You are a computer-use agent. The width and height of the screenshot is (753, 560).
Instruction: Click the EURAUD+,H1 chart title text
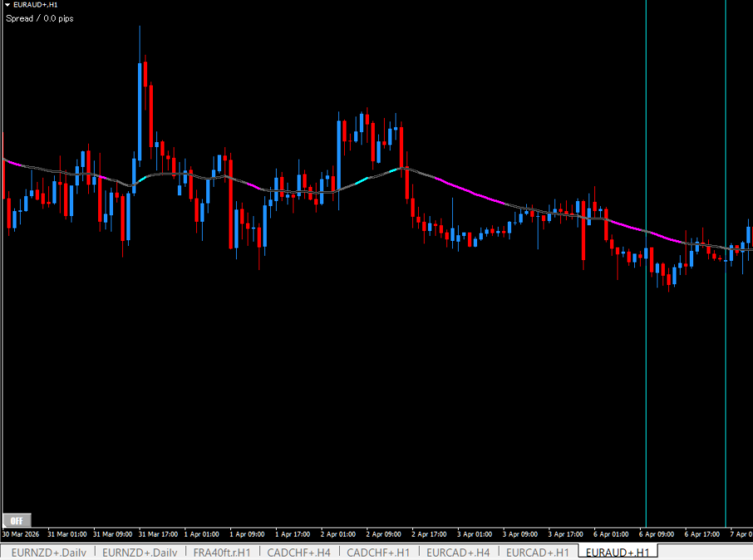point(36,5)
